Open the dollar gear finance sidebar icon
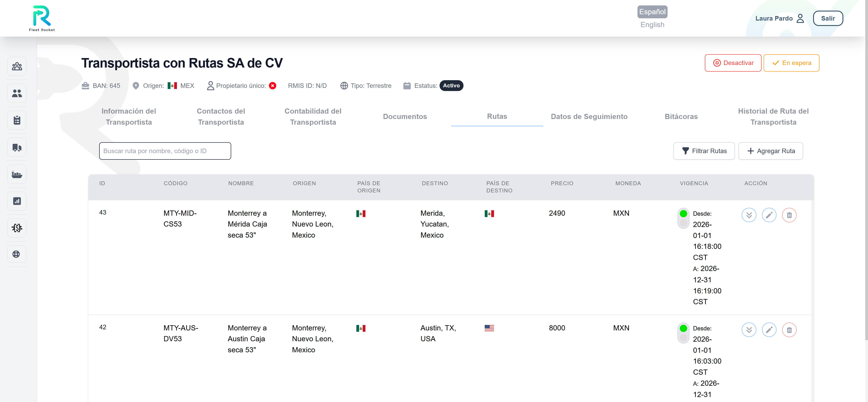 tap(17, 228)
